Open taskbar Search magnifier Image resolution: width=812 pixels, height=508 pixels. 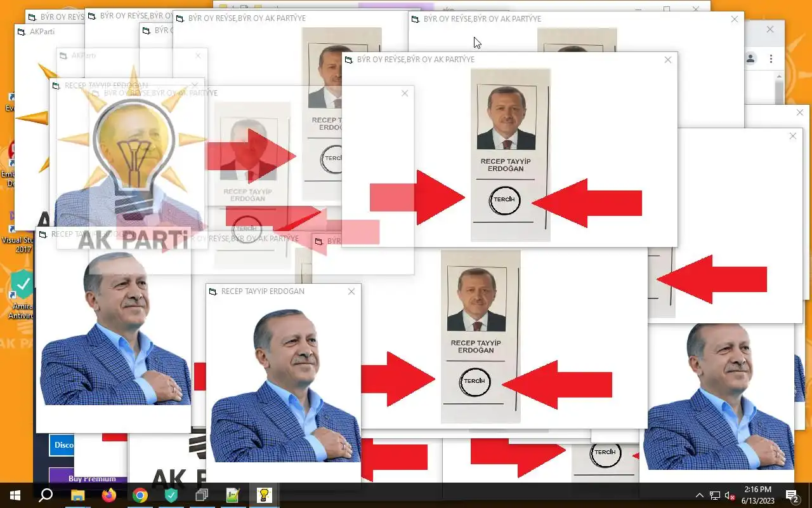click(x=46, y=495)
